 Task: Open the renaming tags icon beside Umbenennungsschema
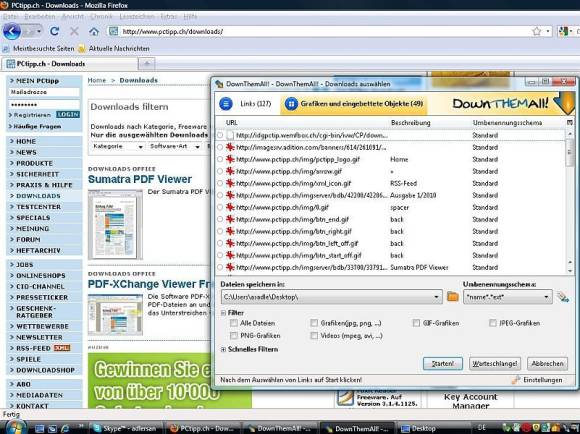563,297
